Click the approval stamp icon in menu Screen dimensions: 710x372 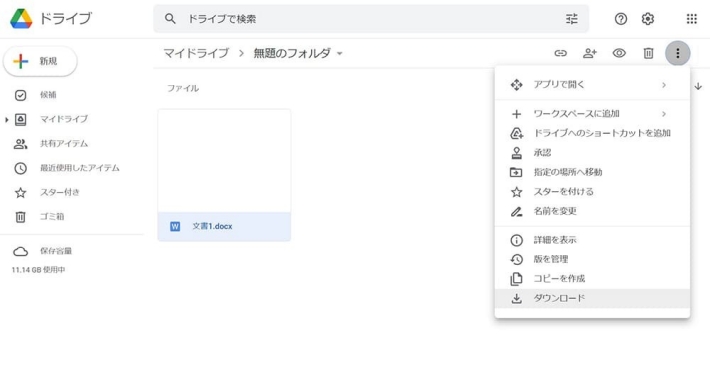point(517,153)
